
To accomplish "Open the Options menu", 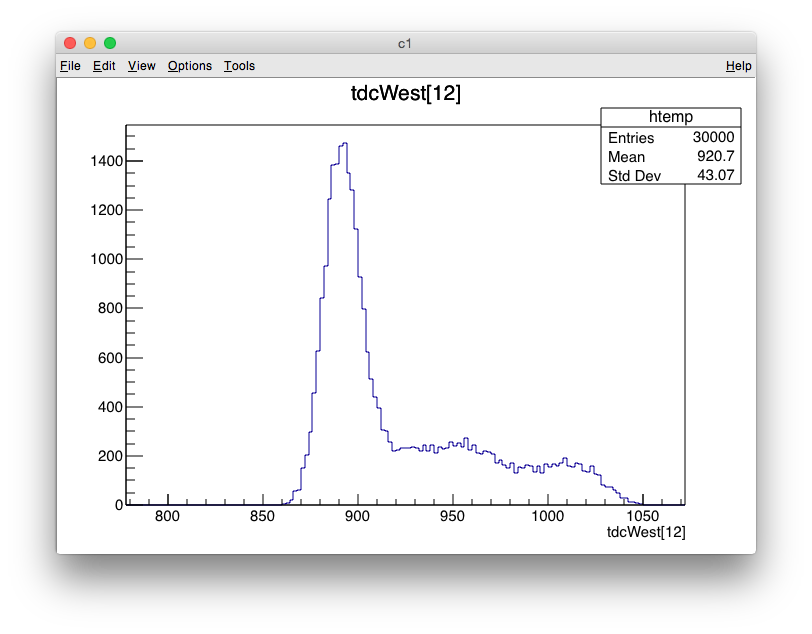I will point(190,66).
